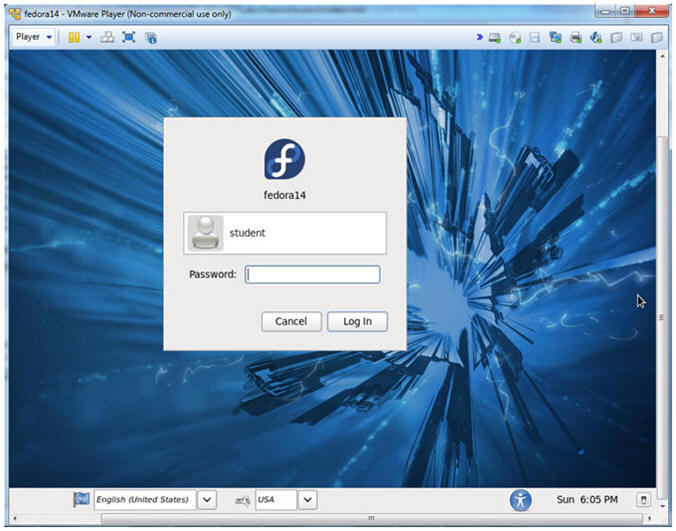Send Ctrl+Alt+Del to the virtual machine
Viewport: 676px width, 531px height.
click(107, 37)
